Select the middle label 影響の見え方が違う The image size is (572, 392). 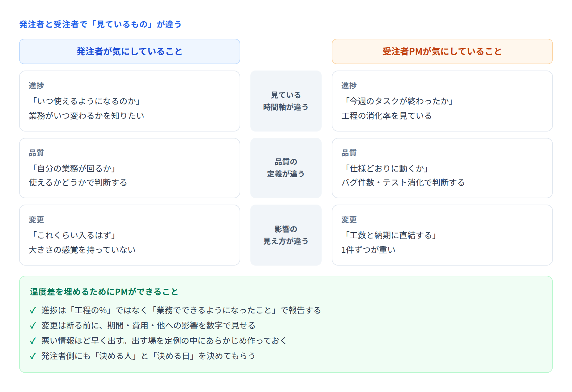tap(286, 235)
